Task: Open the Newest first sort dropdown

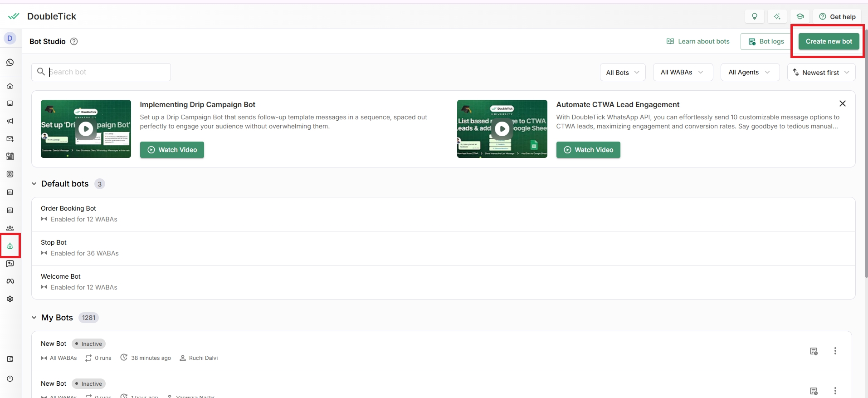Action: pyautogui.click(x=821, y=73)
